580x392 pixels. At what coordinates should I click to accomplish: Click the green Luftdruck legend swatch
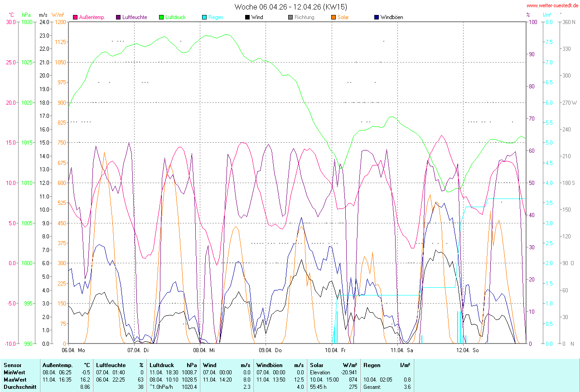point(161,17)
